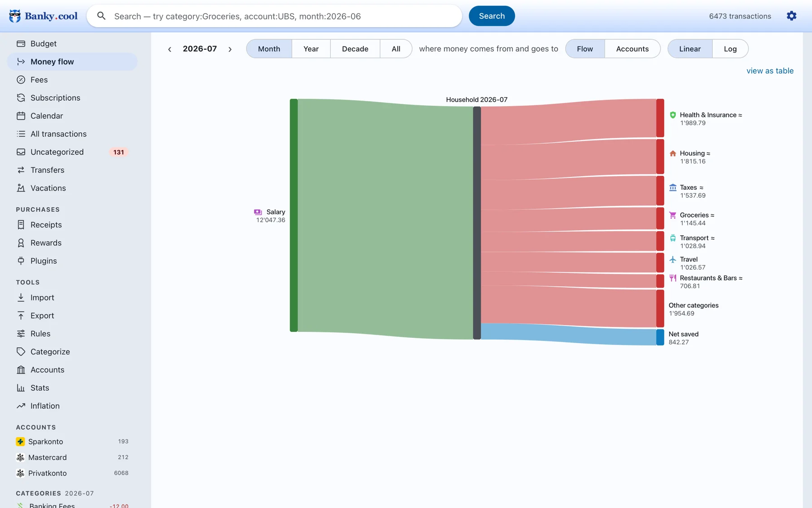The height and width of the screenshot is (508, 812).
Task: Click the Inflation trend icon
Action: [x=21, y=405]
